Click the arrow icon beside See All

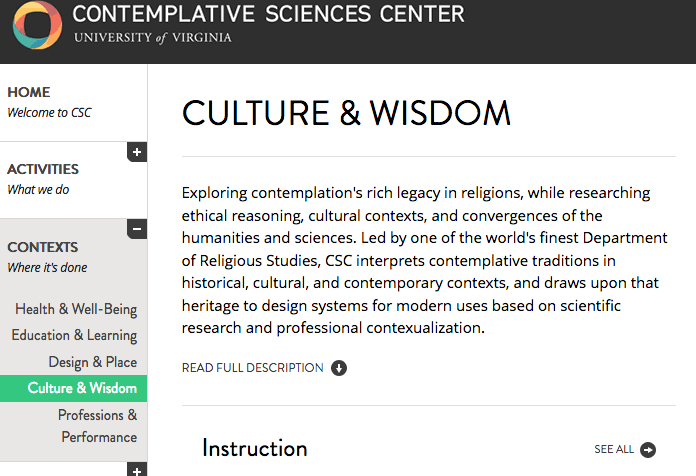tap(648, 449)
